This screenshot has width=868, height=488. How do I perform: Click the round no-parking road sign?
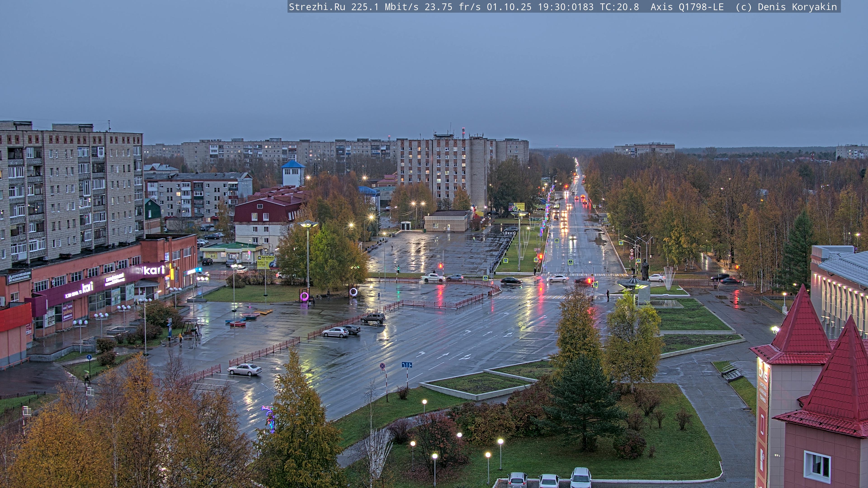click(x=382, y=366)
